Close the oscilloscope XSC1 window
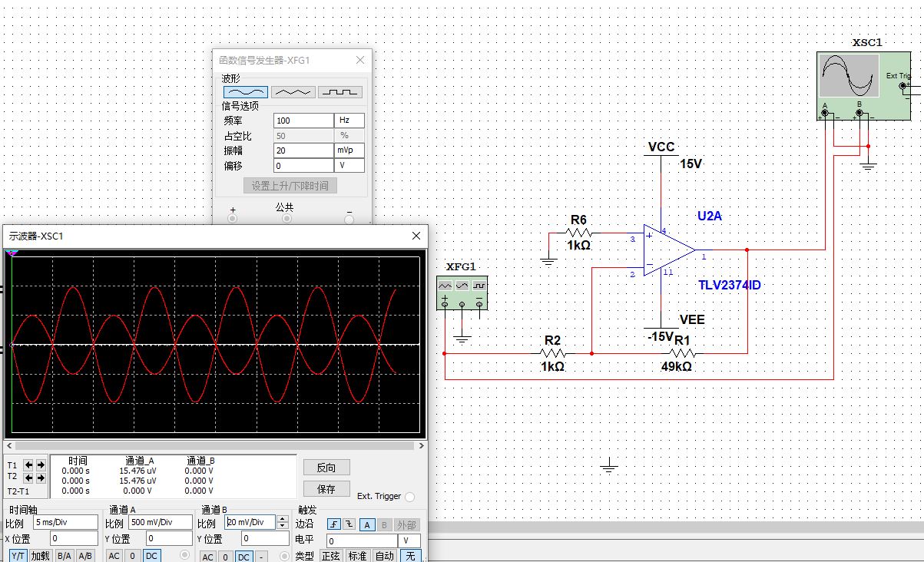924x562 pixels. tap(416, 236)
